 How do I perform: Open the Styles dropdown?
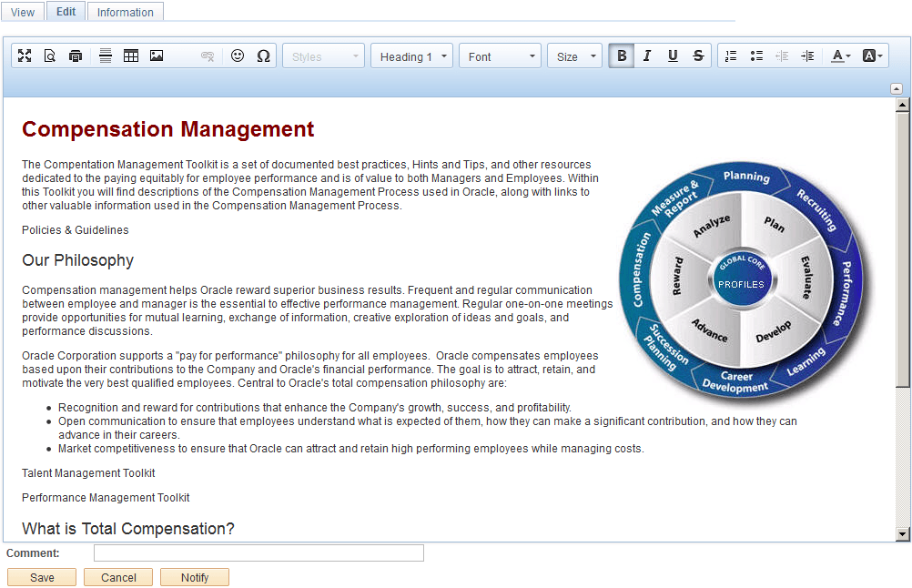tap(323, 56)
